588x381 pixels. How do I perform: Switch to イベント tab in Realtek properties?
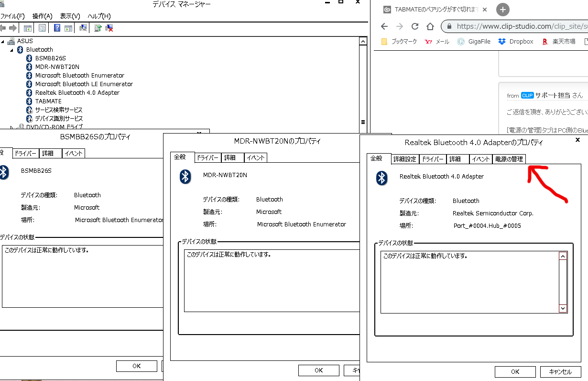click(480, 159)
